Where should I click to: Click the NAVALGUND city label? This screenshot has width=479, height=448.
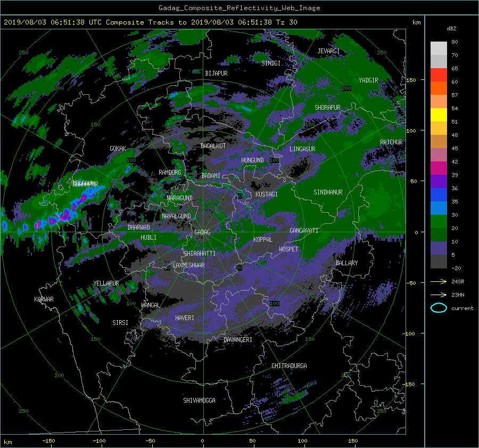176,216
